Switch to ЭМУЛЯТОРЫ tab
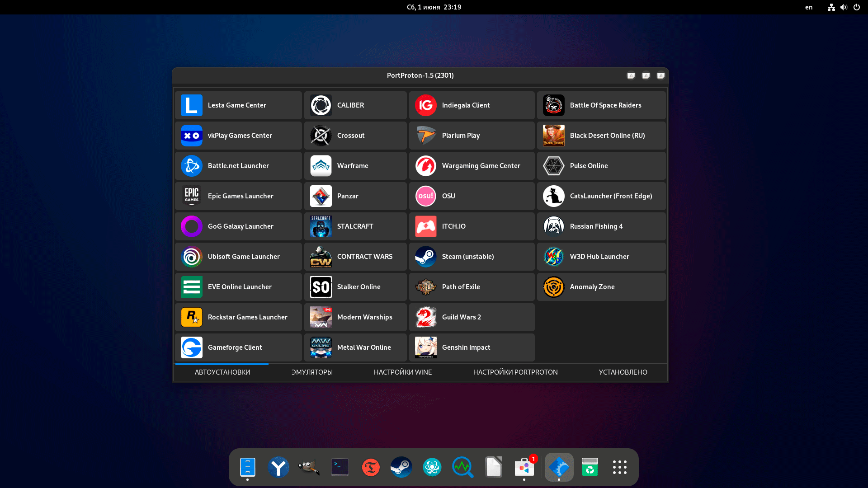Screen dimensions: 868x488 [x=312, y=372]
